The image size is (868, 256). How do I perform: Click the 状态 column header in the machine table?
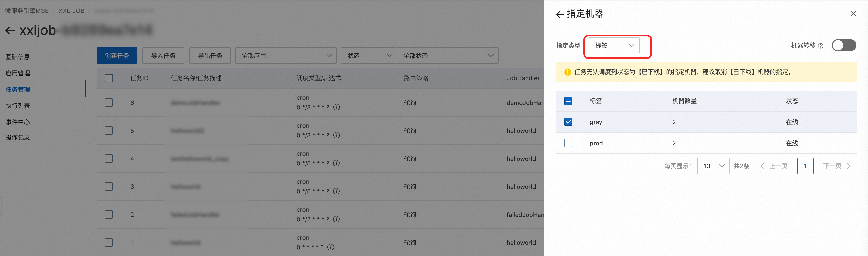tap(791, 101)
